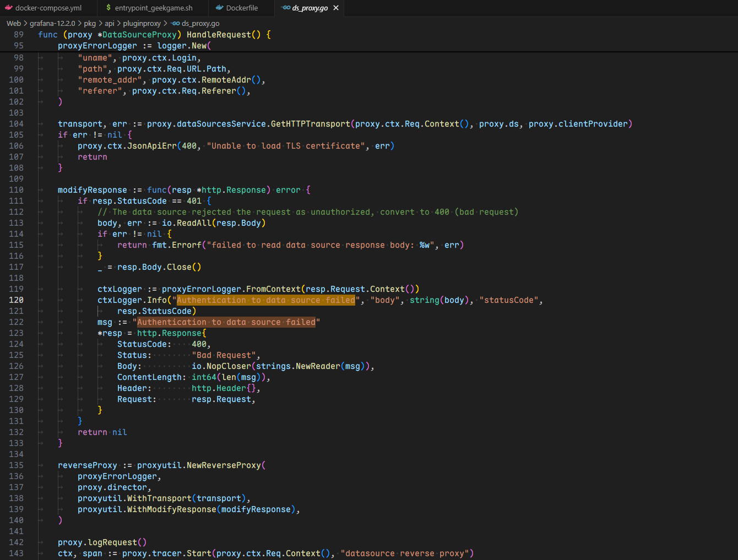This screenshot has width=738, height=560.
Task: Click the api breadcrumb segment
Action: pyautogui.click(x=110, y=23)
